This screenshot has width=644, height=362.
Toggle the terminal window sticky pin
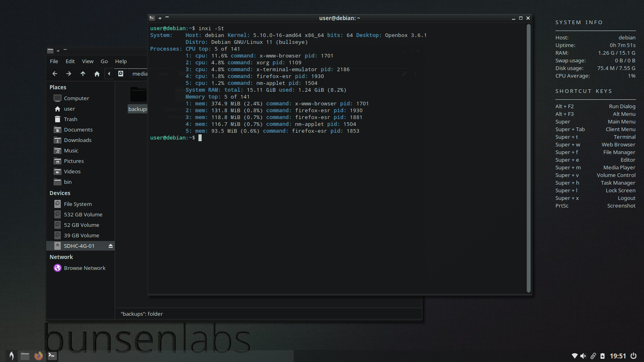click(160, 18)
